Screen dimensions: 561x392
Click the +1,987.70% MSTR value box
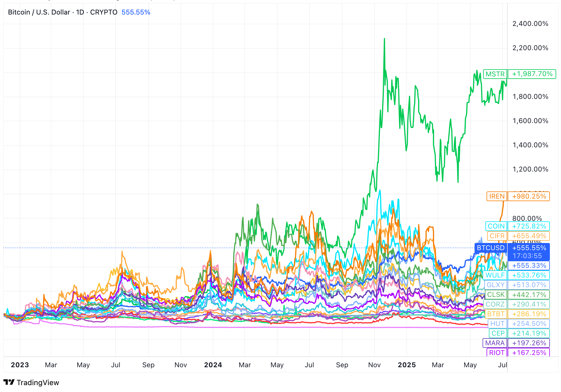[x=532, y=74]
